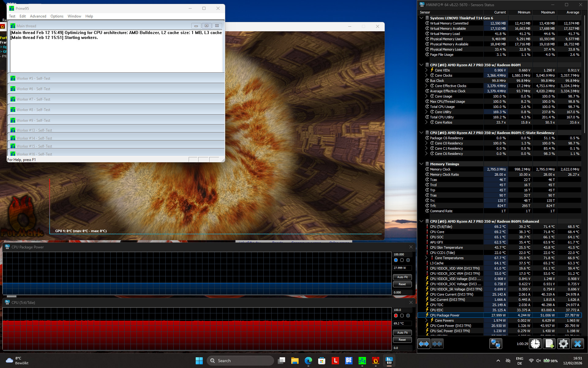Click red color swatch in CPU Tctl/Tdie graph
The image size is (588, 368).
396,316
